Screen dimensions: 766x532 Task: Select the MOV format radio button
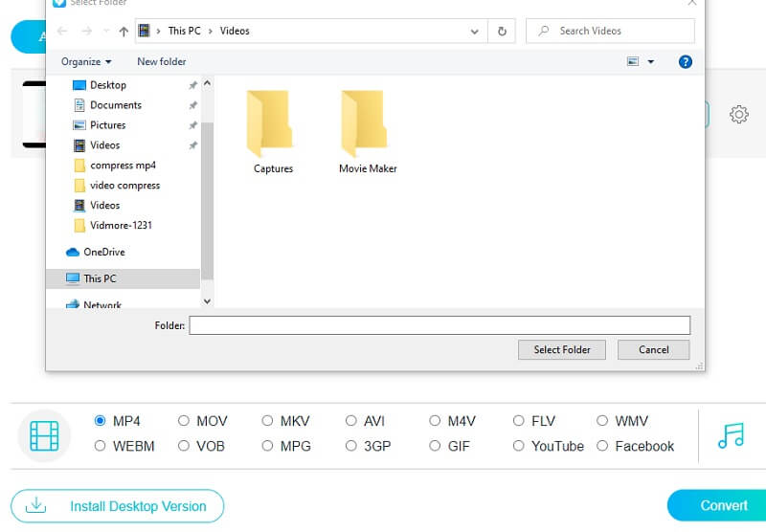coord(184,421)
